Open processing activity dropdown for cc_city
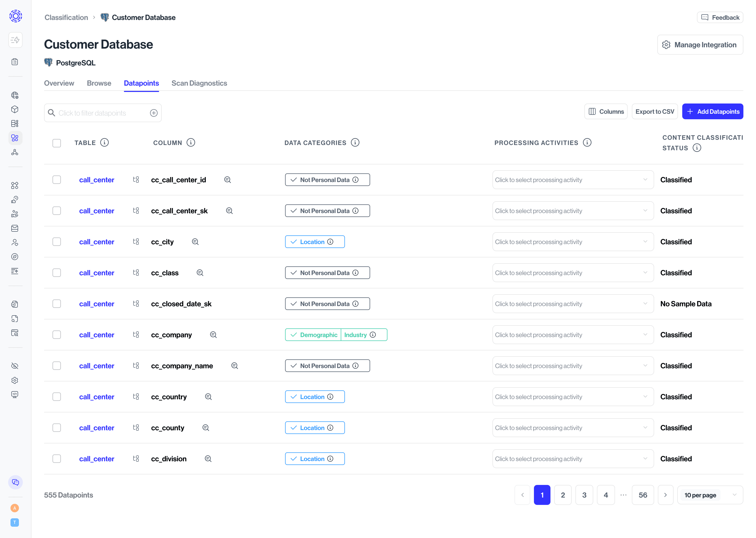 point(573,242)
